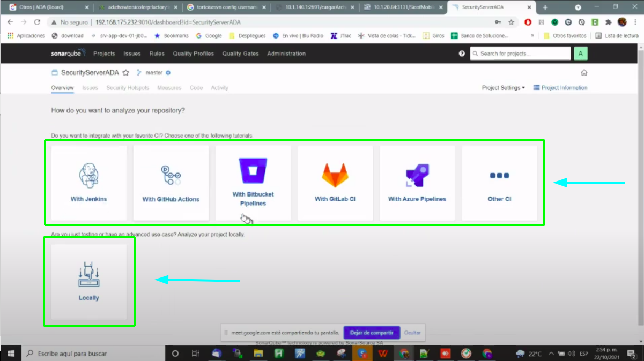Screen dimensions: 644x361
Task: Open the Administration menu item
Action: (286, 54)
